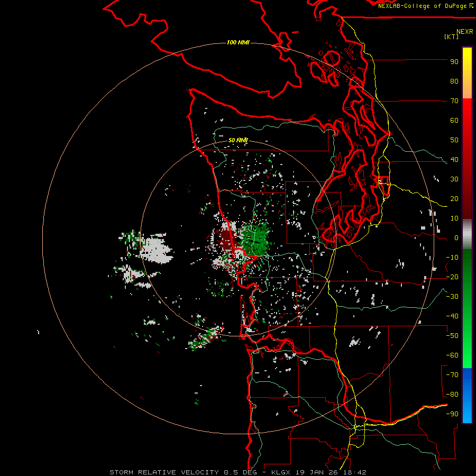Click the KT units label above color scale

tap(452, 36)
